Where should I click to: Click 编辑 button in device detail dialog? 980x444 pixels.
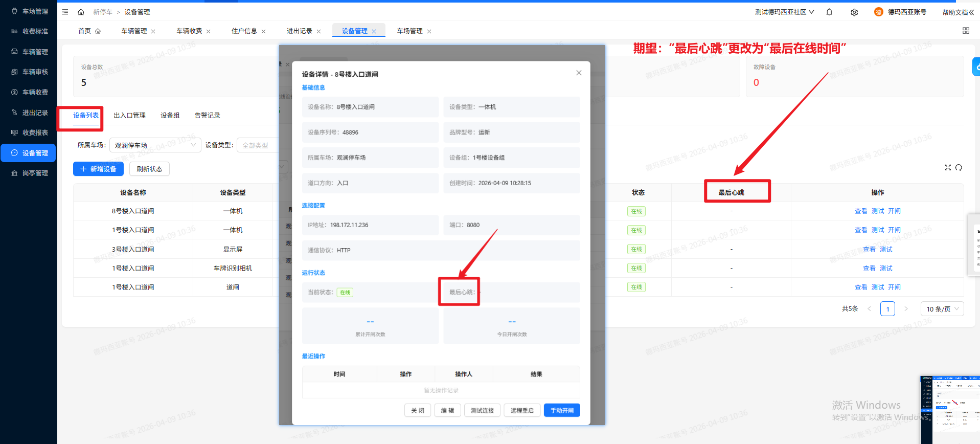tap(447, 410)
